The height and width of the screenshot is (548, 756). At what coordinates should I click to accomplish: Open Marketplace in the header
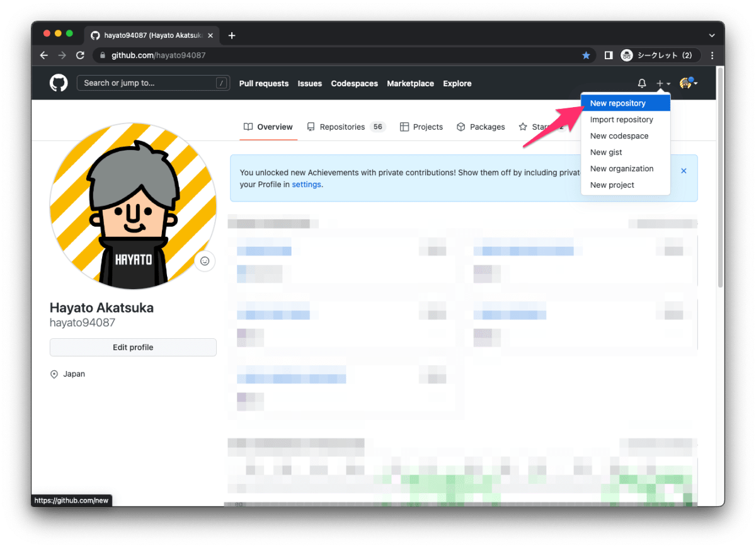410,83
